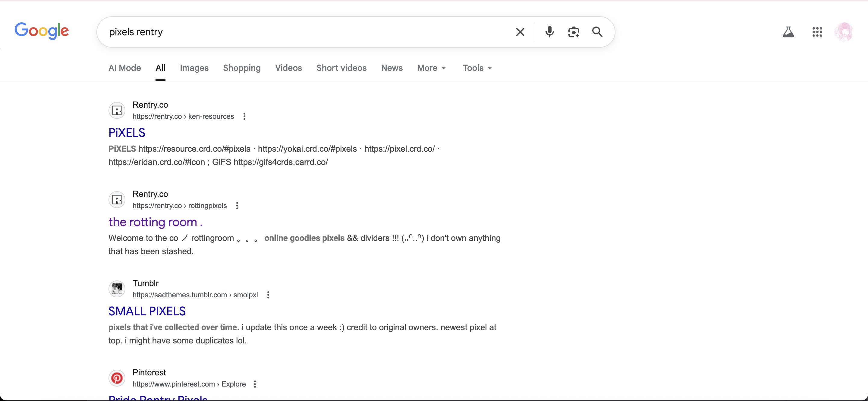868x401 pixels.
Task: Start voice search with the microphone icon
Action: pyautogui.click(x=549, y=32)
